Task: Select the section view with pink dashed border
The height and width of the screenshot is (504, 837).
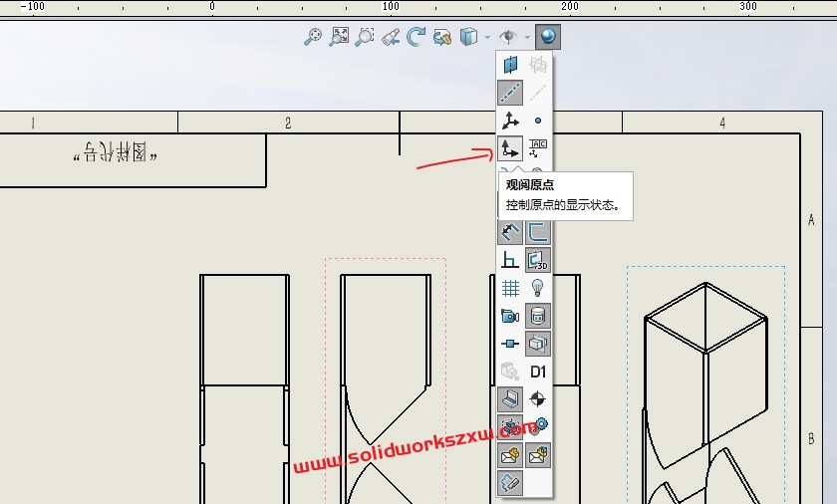Action: (x=386, y=380)
